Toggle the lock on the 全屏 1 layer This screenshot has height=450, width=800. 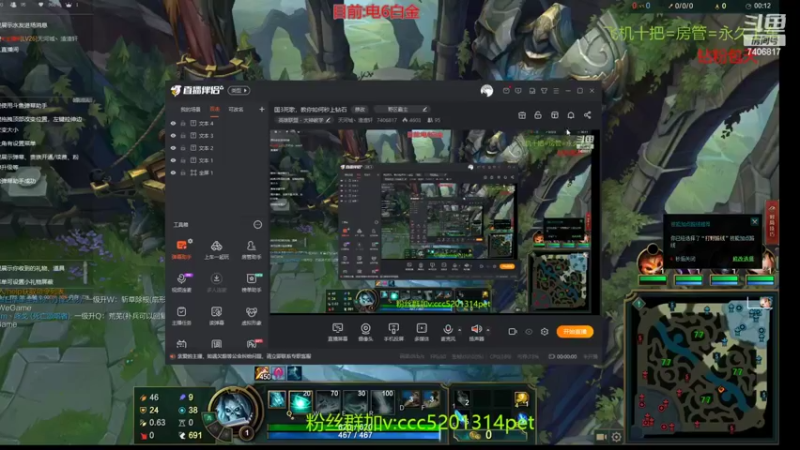pyautogui.click(x=183, y=173)
